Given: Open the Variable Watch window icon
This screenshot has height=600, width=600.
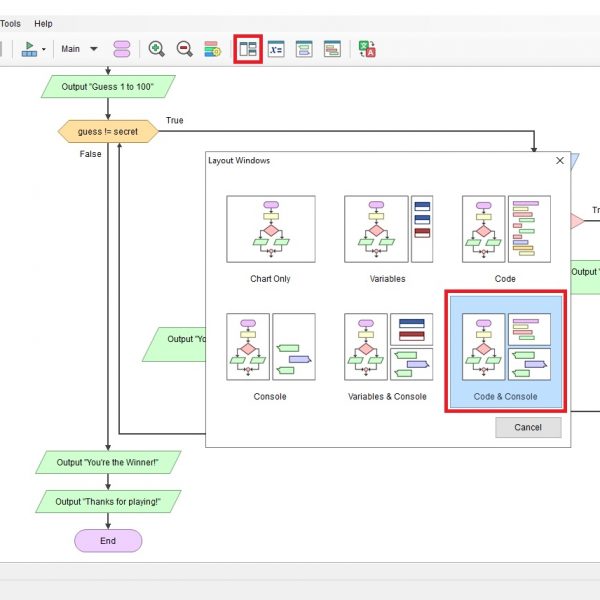Looking at the screenshot, I should point(276,48).
